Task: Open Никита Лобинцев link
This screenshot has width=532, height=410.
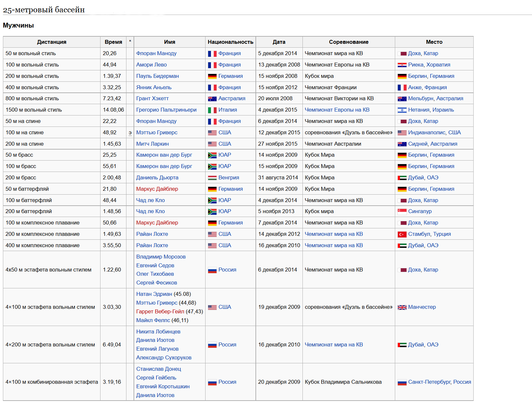Action: click(158, 332)
